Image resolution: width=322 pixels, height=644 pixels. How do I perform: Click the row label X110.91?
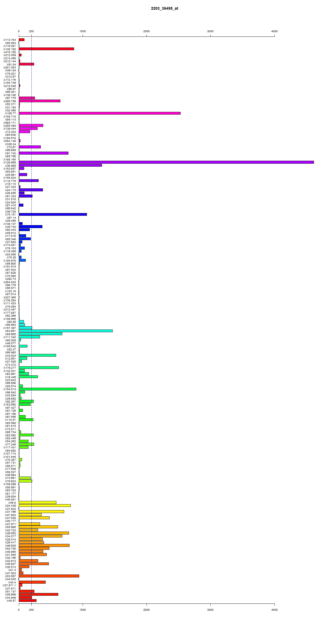(x=10, y=420)
